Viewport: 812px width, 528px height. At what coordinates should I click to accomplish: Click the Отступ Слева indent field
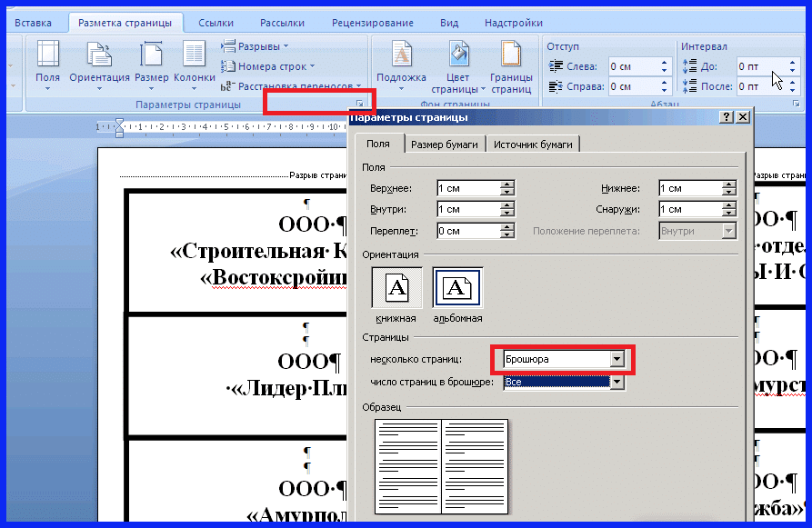click(632, 66)
